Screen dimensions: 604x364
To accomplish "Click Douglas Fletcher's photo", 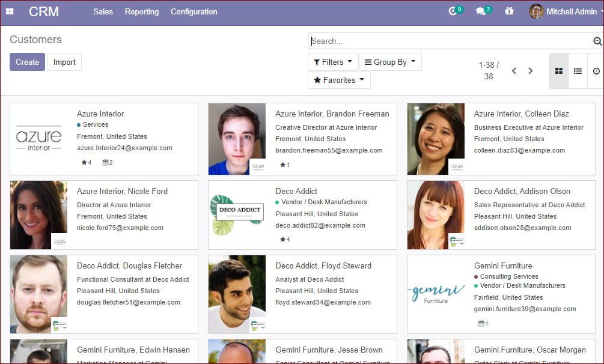I will [x=38, y=294].
